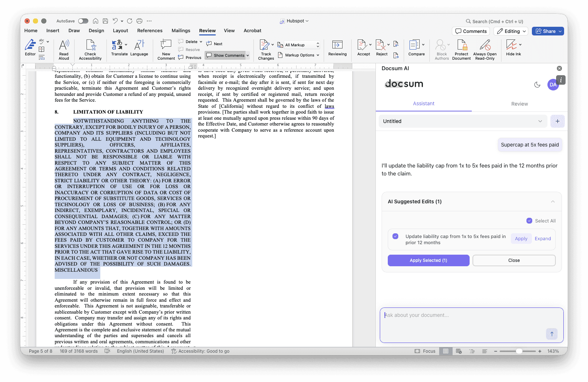Collapse the AI Suggested Edits section
The image size is (588, 382).
tap(553, 201)
